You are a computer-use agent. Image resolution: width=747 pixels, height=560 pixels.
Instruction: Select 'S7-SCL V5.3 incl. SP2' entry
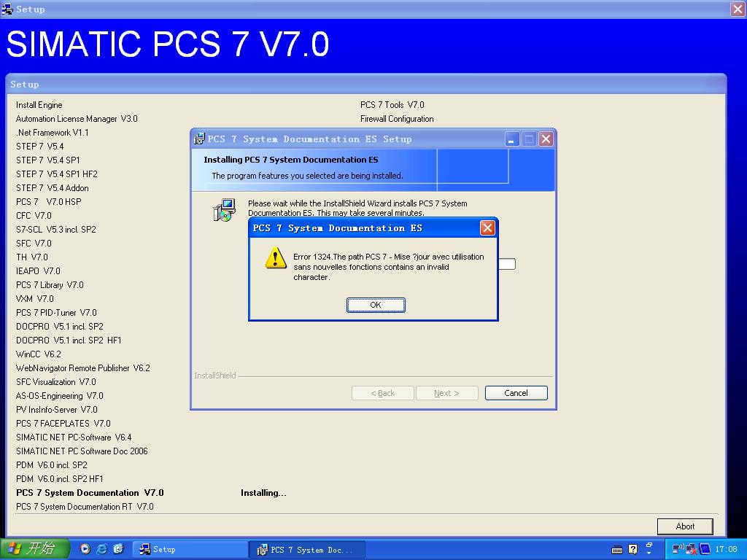coord(56,229)
